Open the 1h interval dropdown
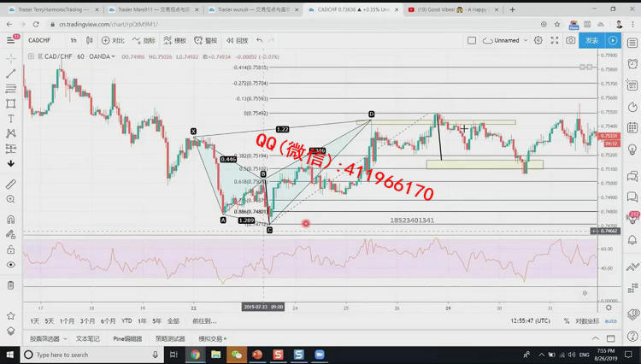The width and height of the screenshot is (641, 364). coord(74,40)
